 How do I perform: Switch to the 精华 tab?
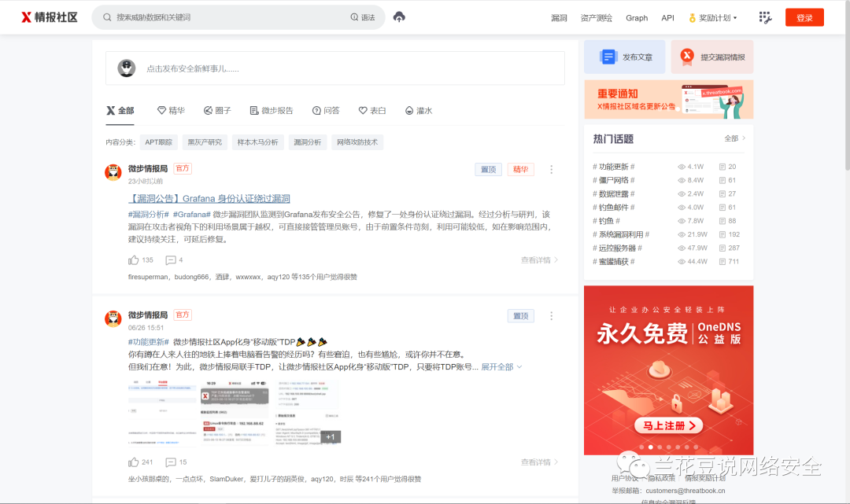[x=171, y=110]
